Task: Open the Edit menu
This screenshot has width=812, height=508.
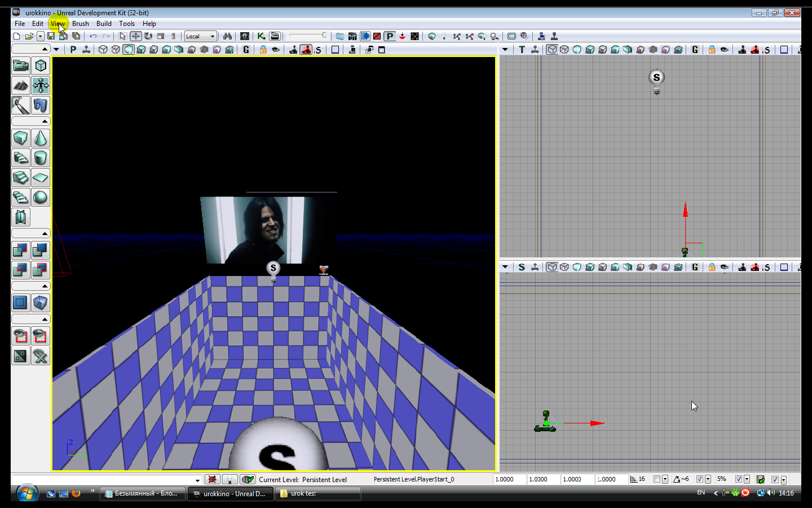Action: click(x=38, y=24)
